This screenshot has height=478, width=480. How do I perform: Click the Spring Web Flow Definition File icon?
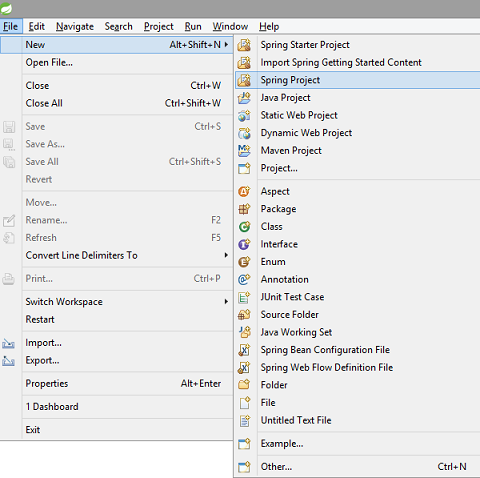[x=244, y=368]
